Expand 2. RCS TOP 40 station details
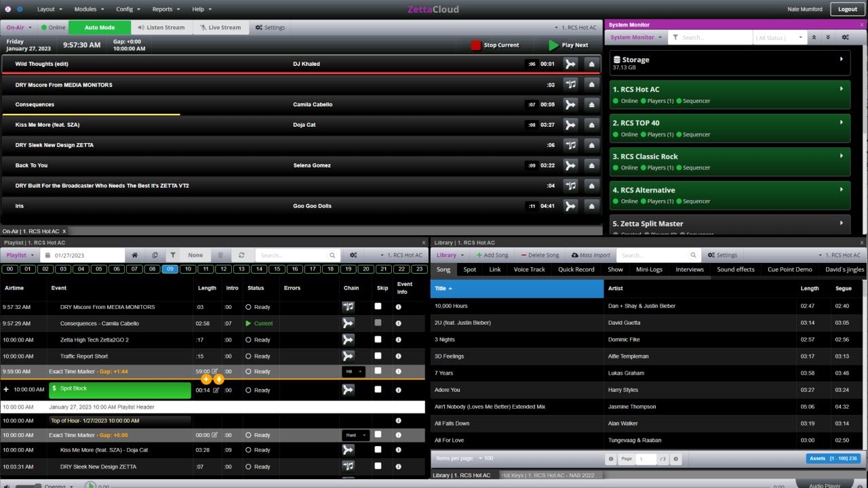This screenshot has height=488, width=868. click(x=842, y=122)
